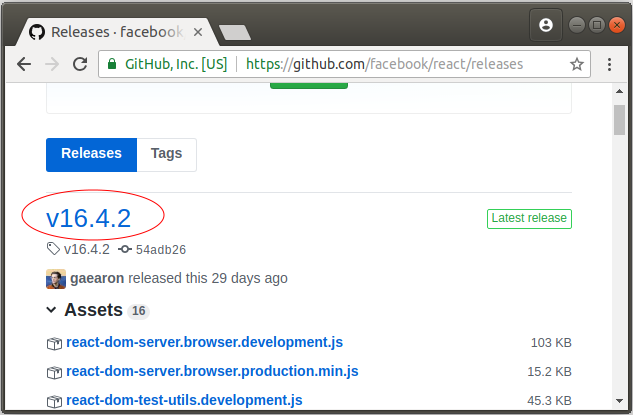Maximize the browser window
The height and width of the screenshot is (415, 633).
click(x=597, y=25)
